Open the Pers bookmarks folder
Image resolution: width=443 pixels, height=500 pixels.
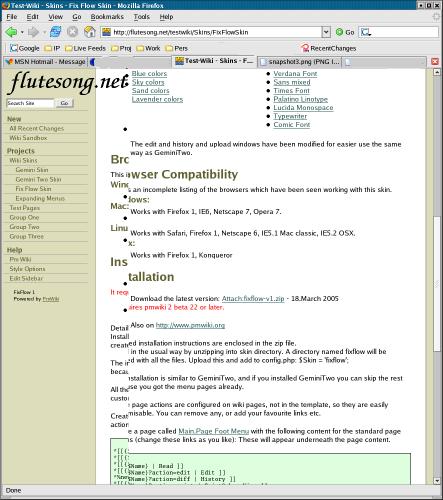click(177, 48)
